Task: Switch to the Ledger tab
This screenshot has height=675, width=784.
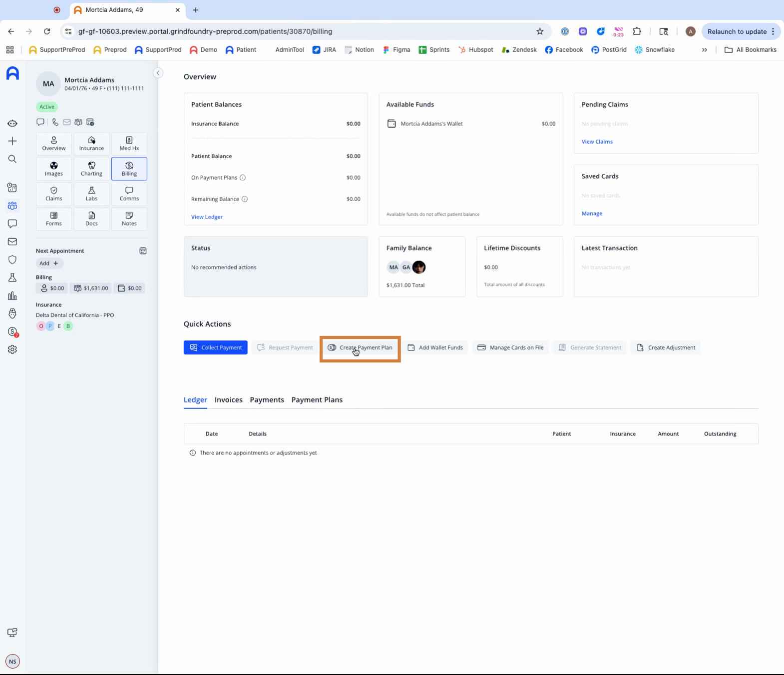Action: click(x=195, y=400)
